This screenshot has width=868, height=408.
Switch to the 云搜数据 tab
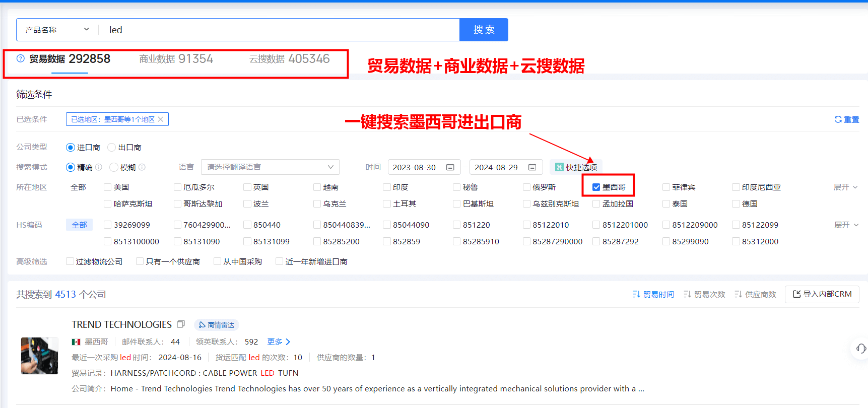(x=289, y=59)
